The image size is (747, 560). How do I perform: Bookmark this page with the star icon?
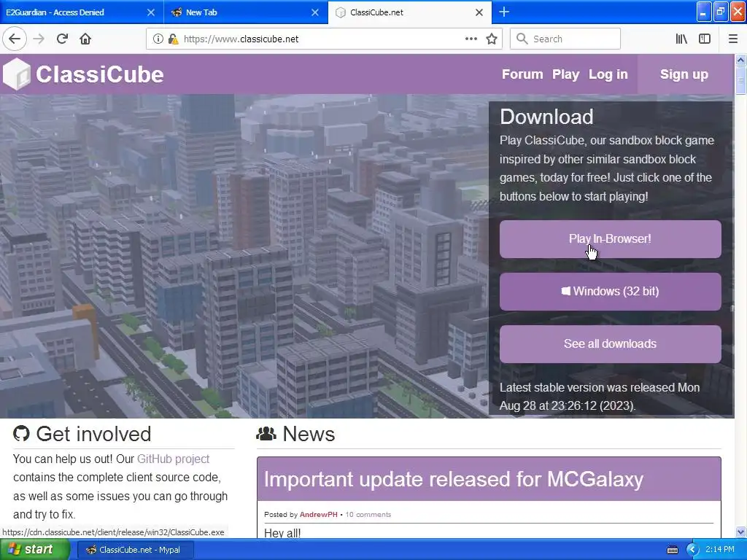pyautogui.click(x=492, y=39)
